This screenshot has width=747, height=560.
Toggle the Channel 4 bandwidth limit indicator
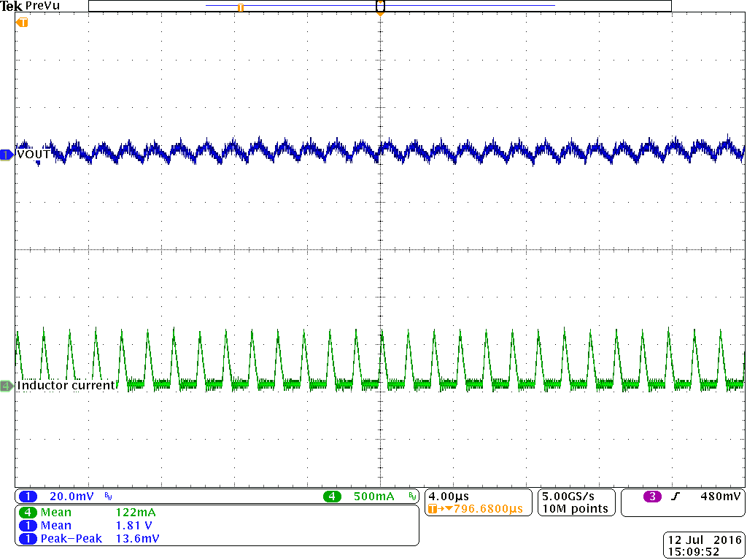(411, 497)
